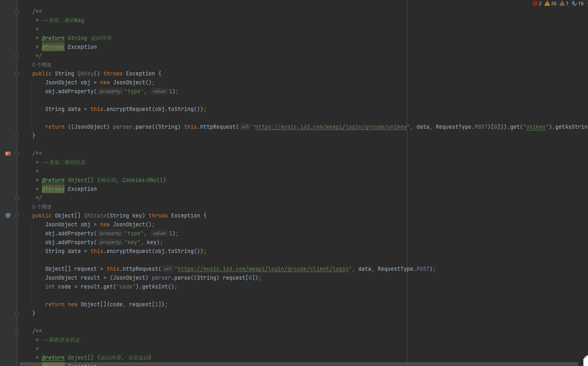
Task: Click the "unikey" string with typo underline
Action: coord(536,127)
